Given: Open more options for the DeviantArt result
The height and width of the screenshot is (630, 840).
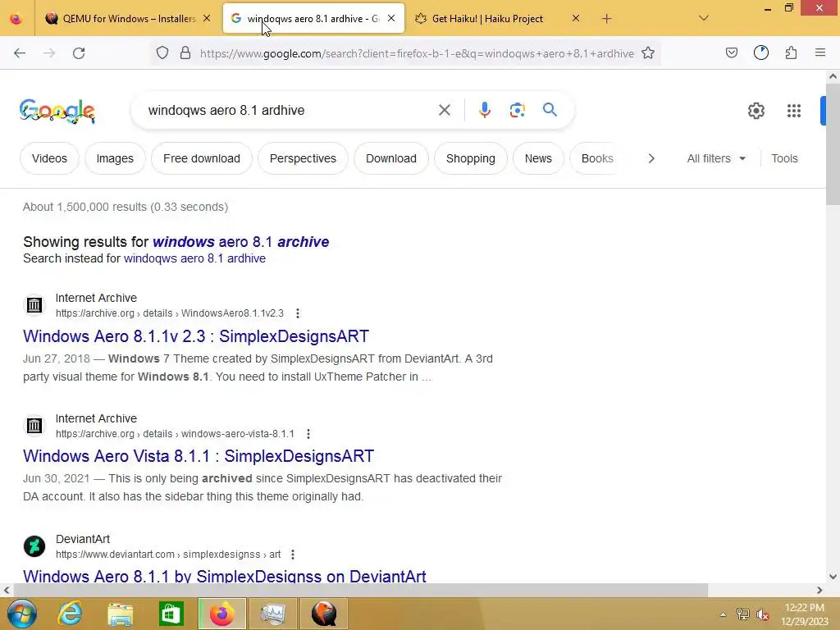Looking at the screenshot, I should pyautogui.click(x=293, y=555).
